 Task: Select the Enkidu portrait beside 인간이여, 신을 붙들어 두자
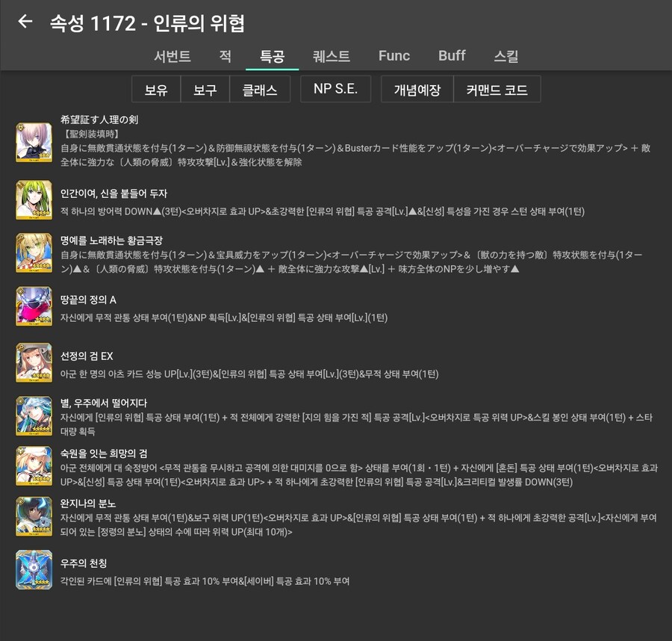coord(34,199)
